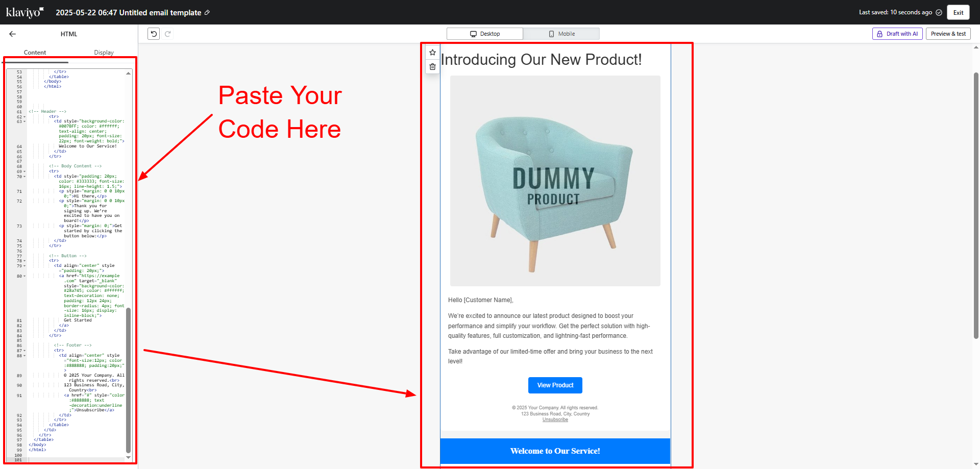This screenshot has height=469, width=980.
Task: Click the View Product button in preview
Action: pyautogui.click(x=555, y=385)
